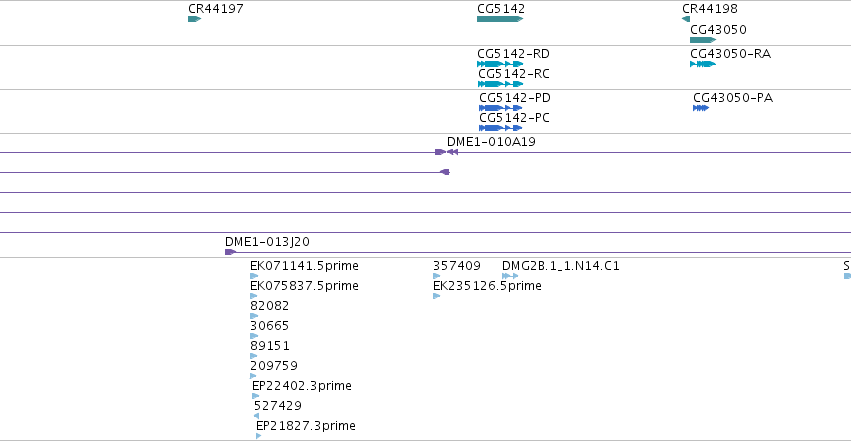
Task: Click the CG5142-RC transcript label
Action: (514, 74)
